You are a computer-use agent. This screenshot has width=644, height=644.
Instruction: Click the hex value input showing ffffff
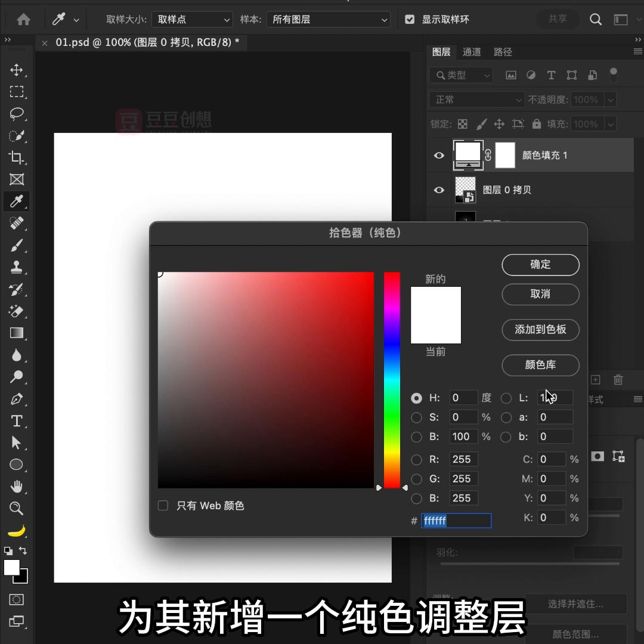(457, 521)
